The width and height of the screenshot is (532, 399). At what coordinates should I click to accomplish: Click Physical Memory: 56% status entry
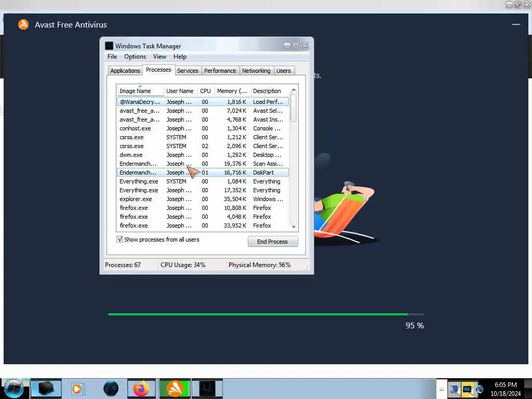[x=260, y=264]
